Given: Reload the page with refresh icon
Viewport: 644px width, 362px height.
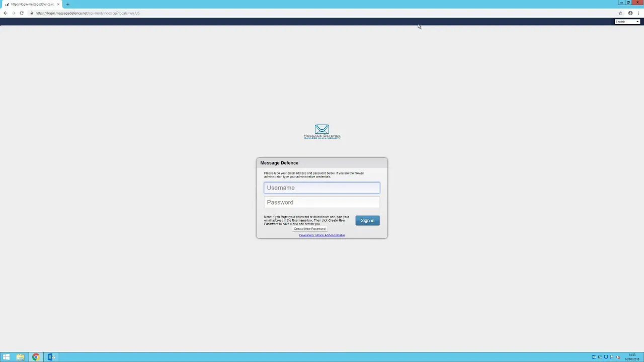Looking at the screenshot, I should coord(22,13).
